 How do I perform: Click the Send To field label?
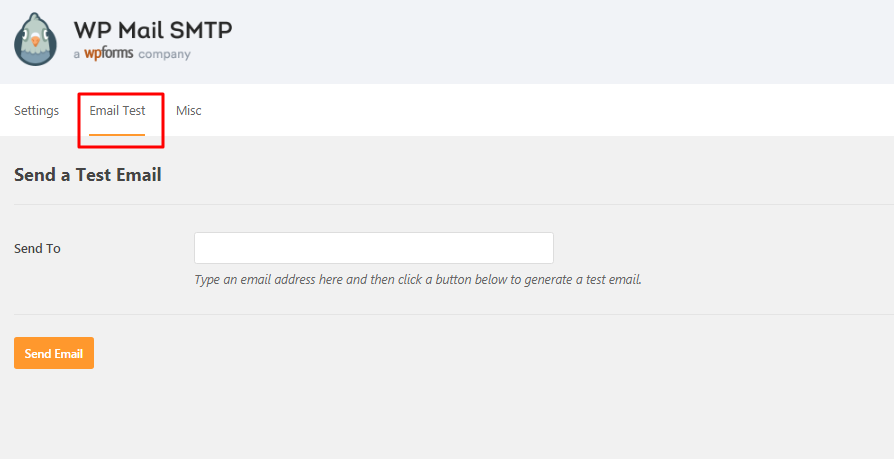(37, 248)
